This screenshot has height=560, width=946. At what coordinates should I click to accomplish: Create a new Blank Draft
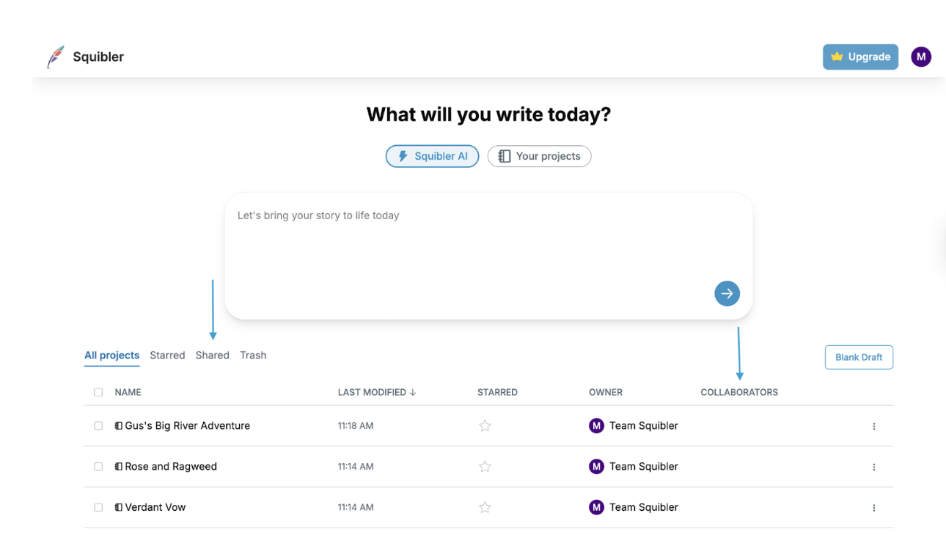pos(859,357)
